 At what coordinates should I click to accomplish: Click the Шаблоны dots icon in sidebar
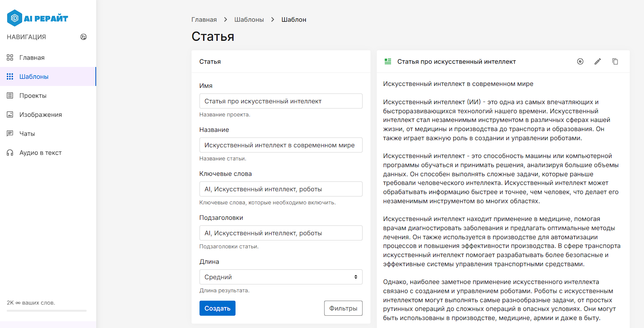pyautogui.click(x=10, y=76)
